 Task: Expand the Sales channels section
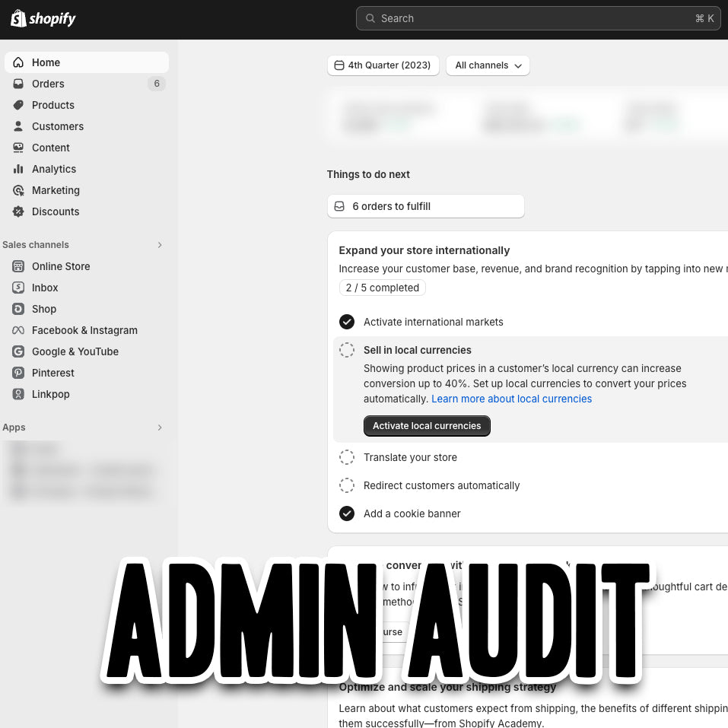tap(160, 245)
